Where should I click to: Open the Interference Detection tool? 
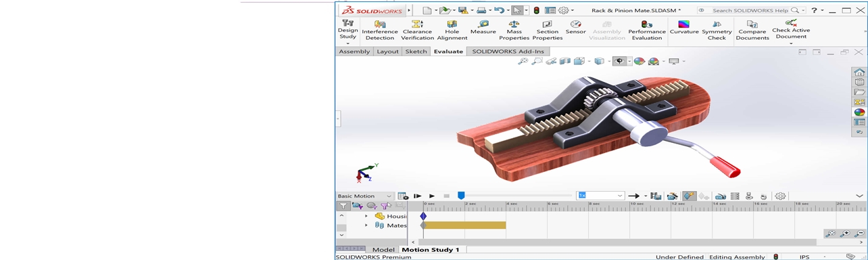pyautogui.click(x=380, y=30)
